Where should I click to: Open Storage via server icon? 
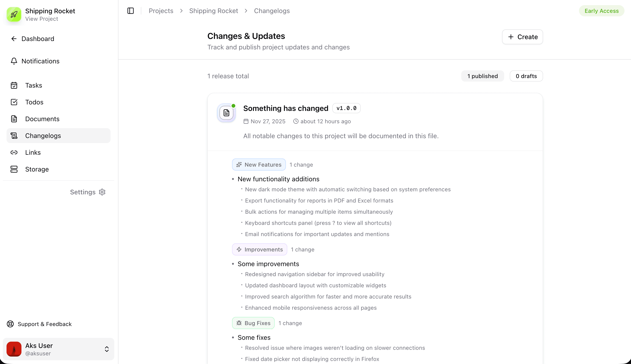(14, 169)
